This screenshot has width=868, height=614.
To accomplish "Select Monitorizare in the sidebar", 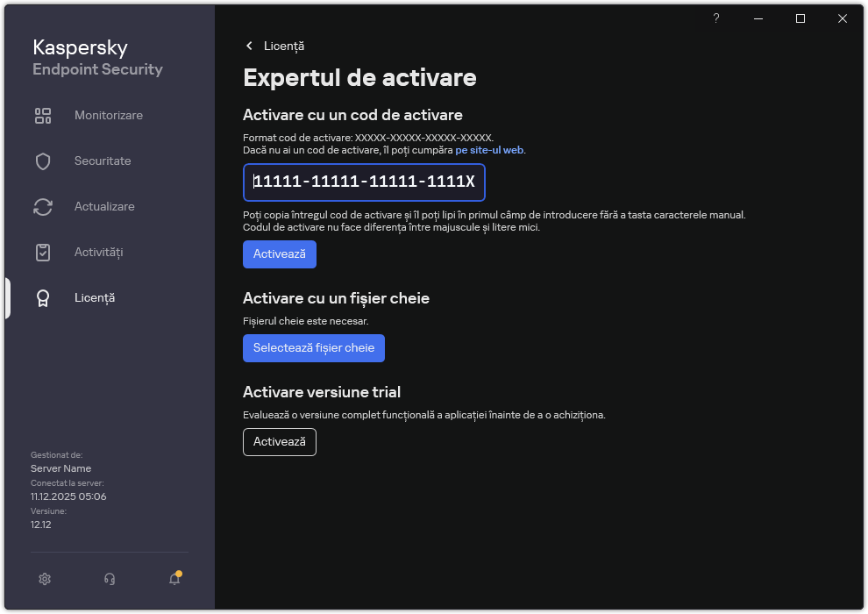I will 108,115.
